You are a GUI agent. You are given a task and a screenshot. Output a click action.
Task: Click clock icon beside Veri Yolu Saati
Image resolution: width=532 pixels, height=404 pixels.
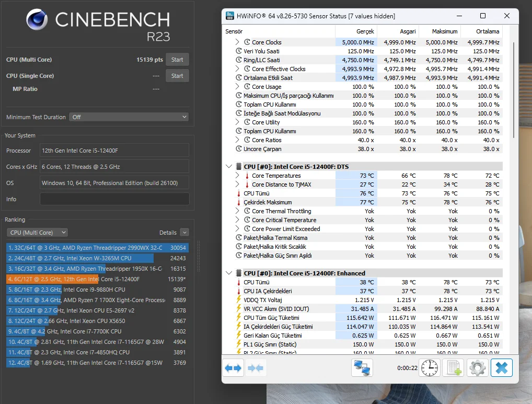239,51
